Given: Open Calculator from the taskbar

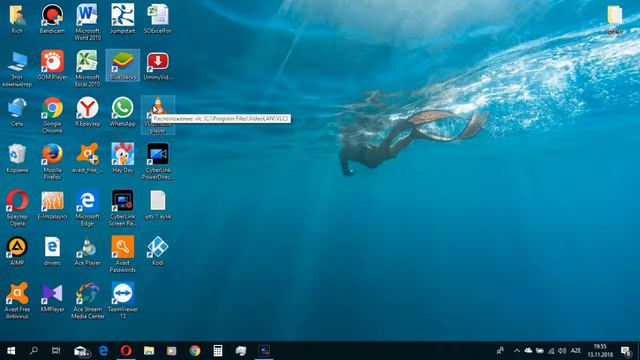Looking at the screenshot, I should (x=218, y=351).
